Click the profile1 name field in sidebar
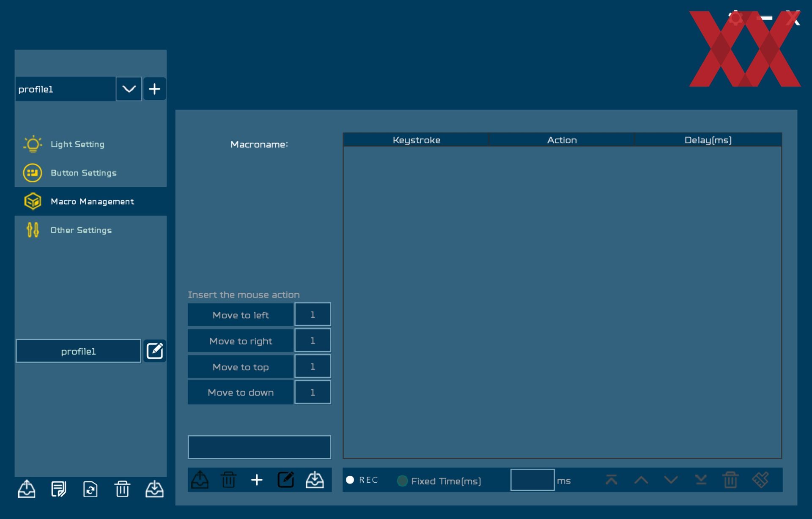This screenshot has height=519, width=812. [x=78, y=351]
